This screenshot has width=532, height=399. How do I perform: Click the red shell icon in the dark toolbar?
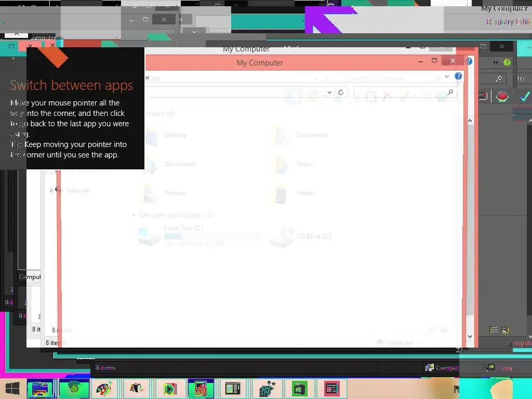click(x=502, y=97)
